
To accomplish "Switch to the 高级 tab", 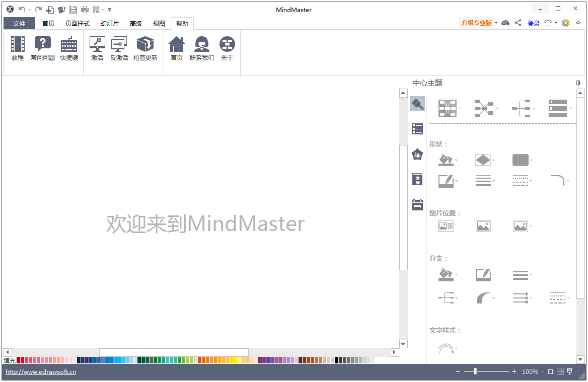I will pos(136,23).
